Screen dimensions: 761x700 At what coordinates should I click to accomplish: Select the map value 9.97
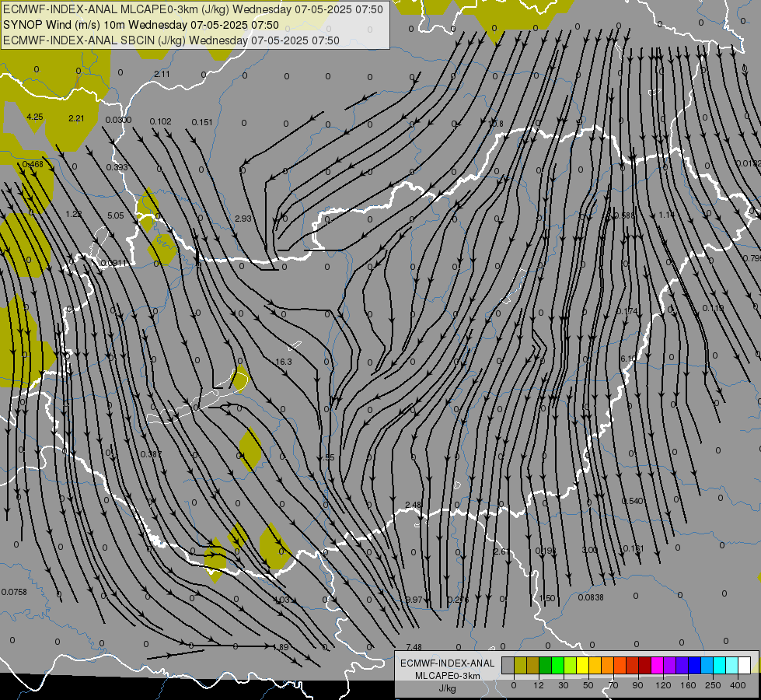414,600
